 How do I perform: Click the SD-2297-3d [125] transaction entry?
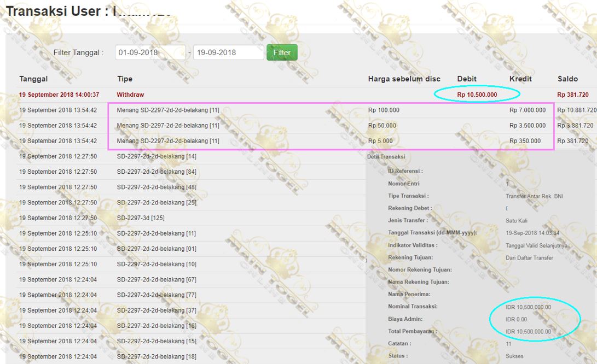pos(141,218)
